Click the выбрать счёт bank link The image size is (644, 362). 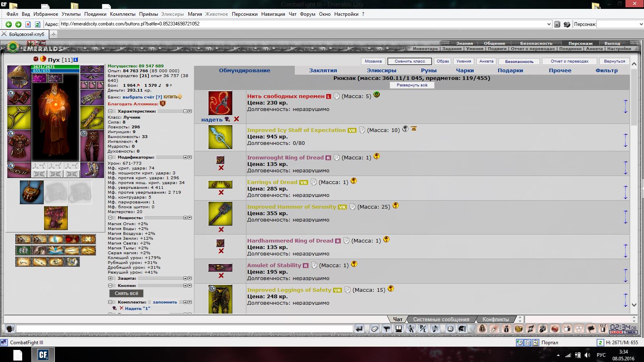[139, 97]
